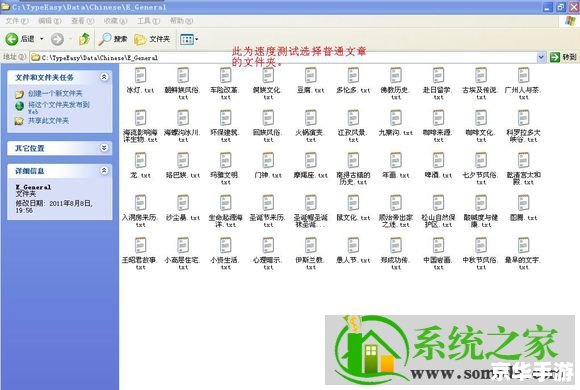Click 将这个文件夹发布到 Web link

(59, 107)
